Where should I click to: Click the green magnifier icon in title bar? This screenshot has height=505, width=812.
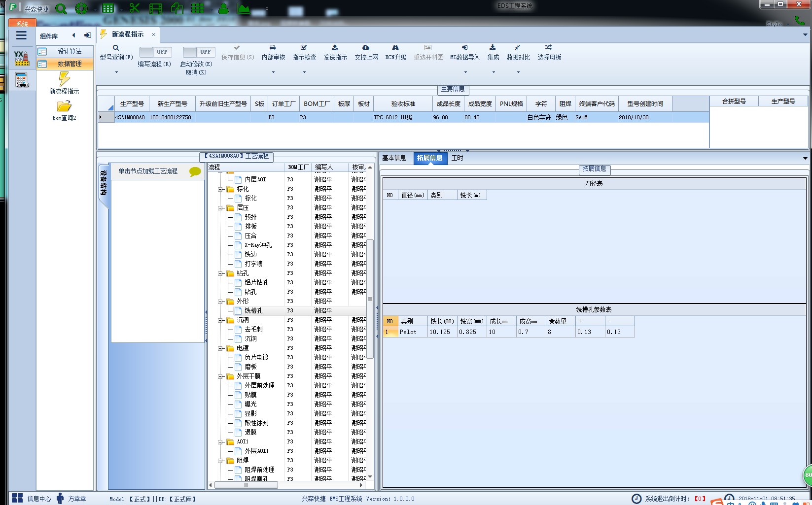coord(61,8)
